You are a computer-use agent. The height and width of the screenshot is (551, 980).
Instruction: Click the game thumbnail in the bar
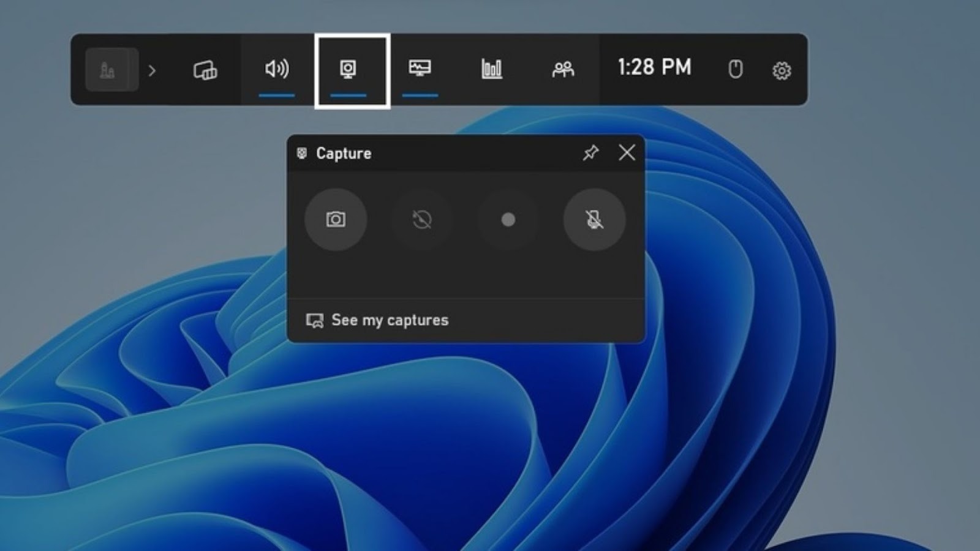(x=111, y=70)
